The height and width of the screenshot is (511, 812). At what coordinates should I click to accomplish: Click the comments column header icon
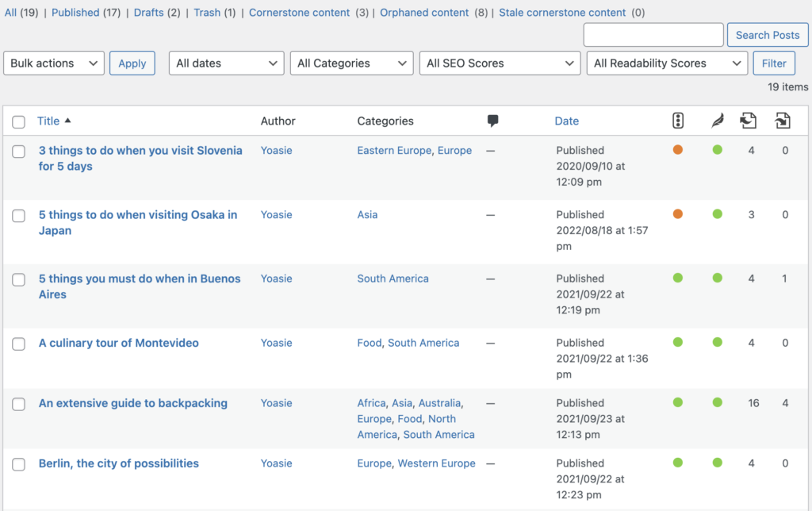[492, 121]
